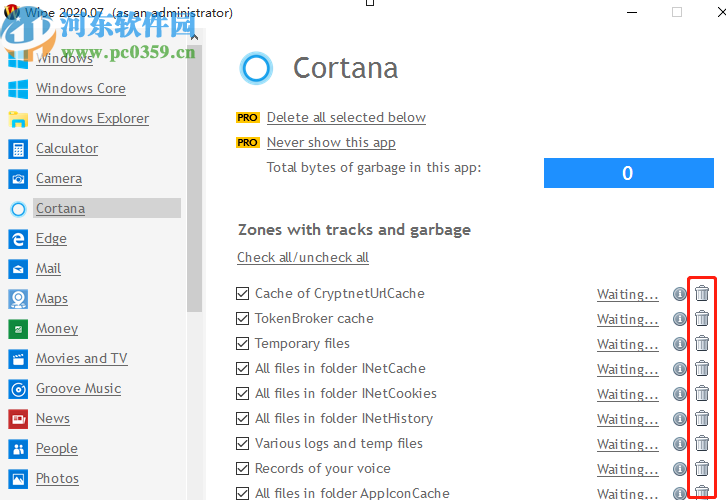Viewport: 726px width, 500px height.
Task: Select Calculator in the sidebar list
Action: [67, 149]
